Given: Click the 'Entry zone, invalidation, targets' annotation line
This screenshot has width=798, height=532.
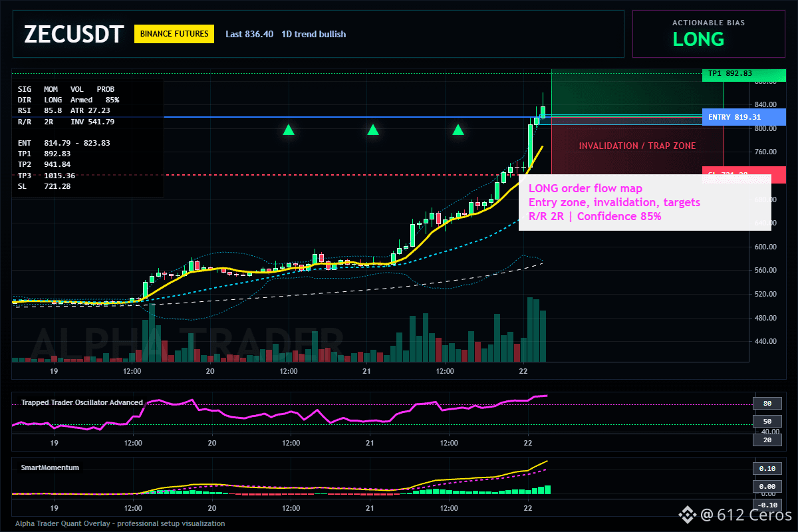Looking at the screenshot, I should click(x=614, y=202).
